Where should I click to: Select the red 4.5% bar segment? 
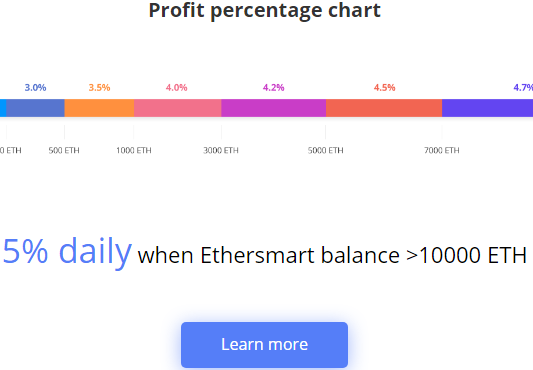[x=384, y=108]
